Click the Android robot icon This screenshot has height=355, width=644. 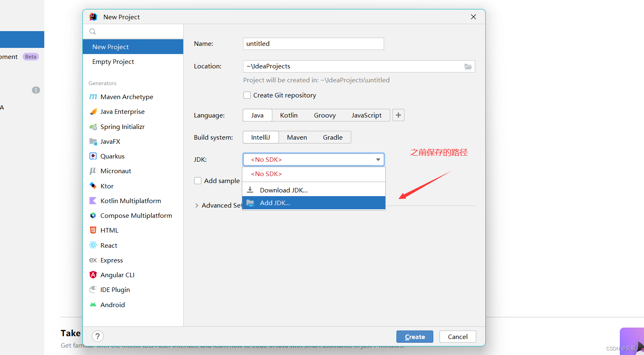(x=93, y=305)
